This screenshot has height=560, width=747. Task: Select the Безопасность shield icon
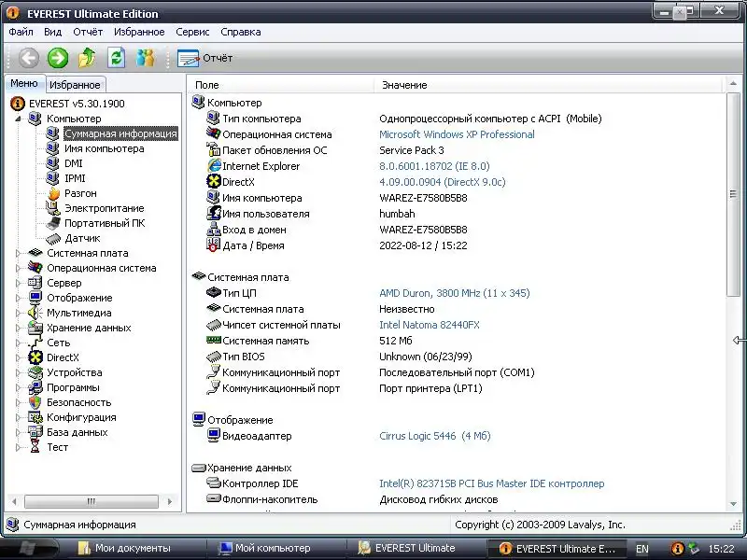coord(35,402)
